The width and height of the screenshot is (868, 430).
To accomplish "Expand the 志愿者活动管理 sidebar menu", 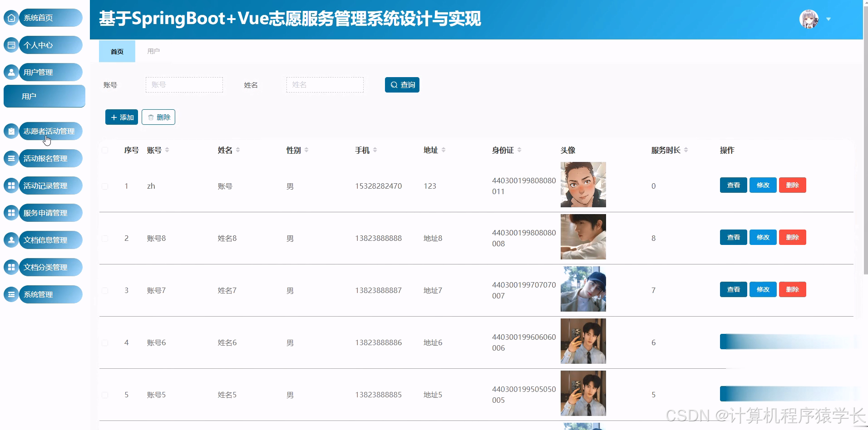I will (x=50, y=131).
